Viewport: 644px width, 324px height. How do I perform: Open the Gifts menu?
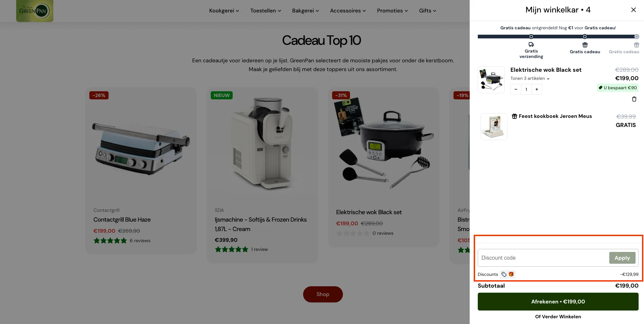click(x=428, y=11)
